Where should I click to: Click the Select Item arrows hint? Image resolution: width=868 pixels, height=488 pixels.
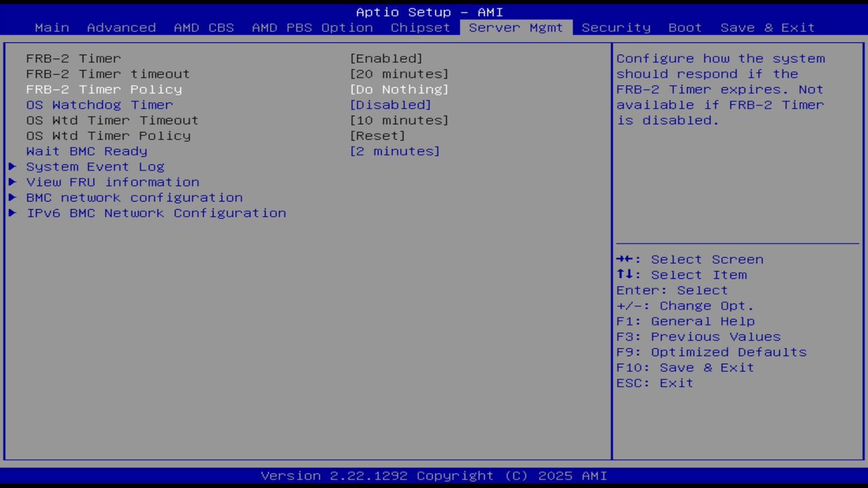click(x=682, y=275)
